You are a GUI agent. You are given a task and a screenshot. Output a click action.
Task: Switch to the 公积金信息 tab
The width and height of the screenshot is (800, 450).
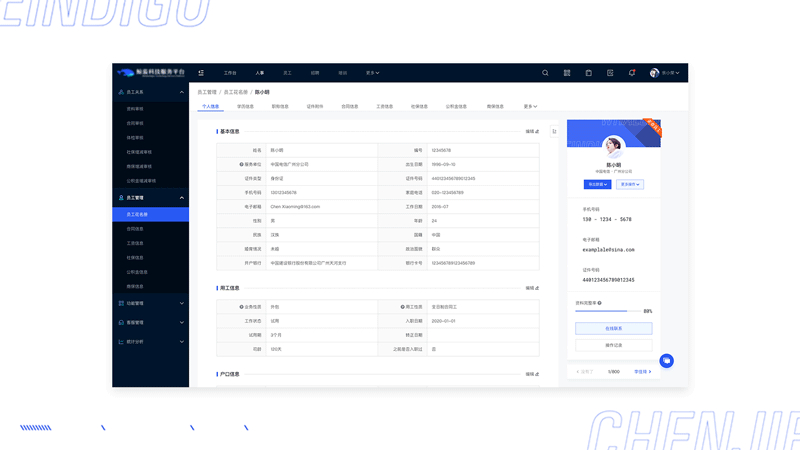[x=456, y=106]
